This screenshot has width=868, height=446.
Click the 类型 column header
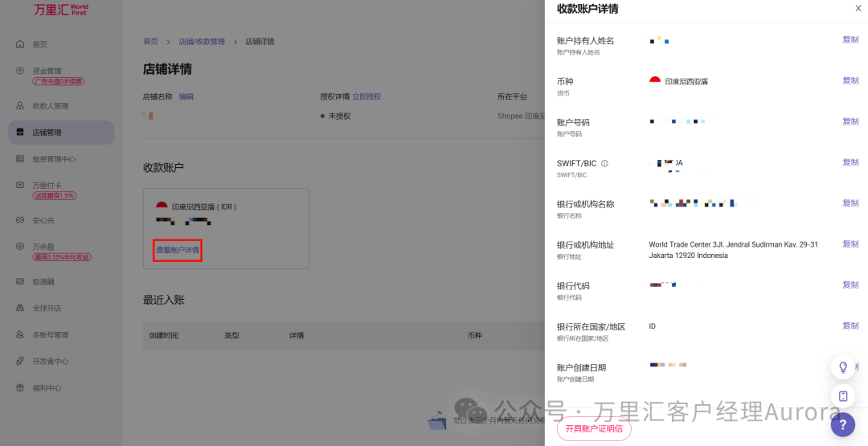(231, 335)
